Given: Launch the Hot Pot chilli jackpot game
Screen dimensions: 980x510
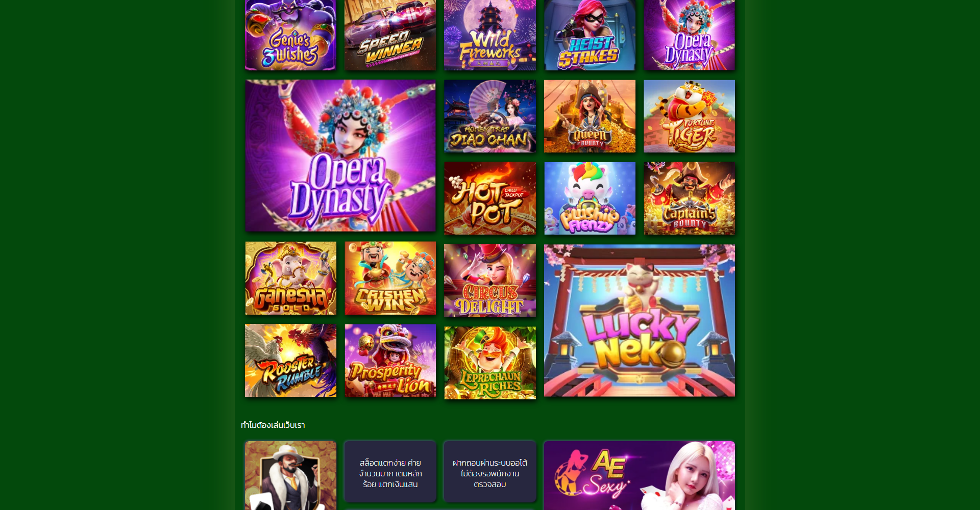Looking at the screenshot, I should (490, 198).
